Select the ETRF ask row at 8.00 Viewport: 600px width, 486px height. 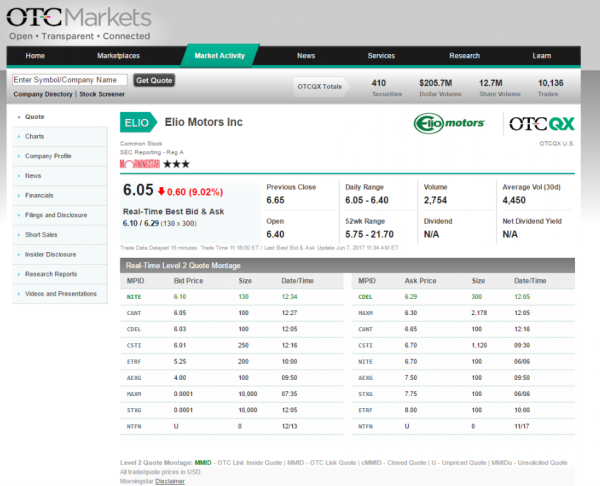coord(463,410)
